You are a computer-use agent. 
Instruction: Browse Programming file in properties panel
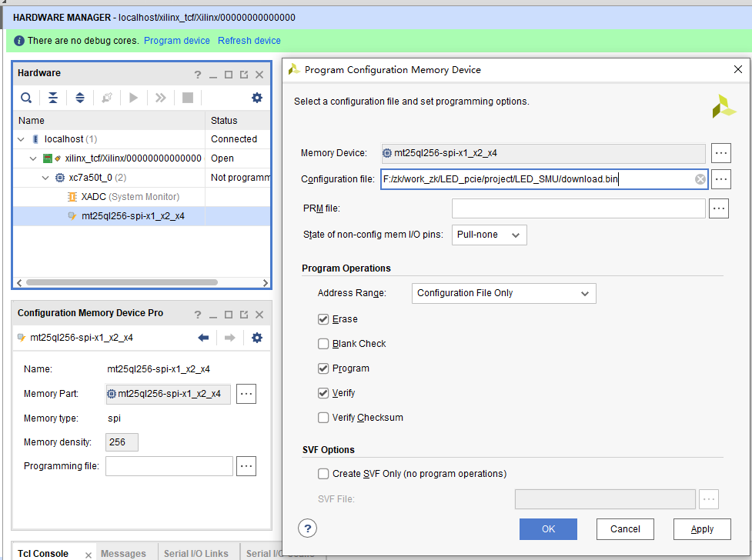[x=246, y=466]
